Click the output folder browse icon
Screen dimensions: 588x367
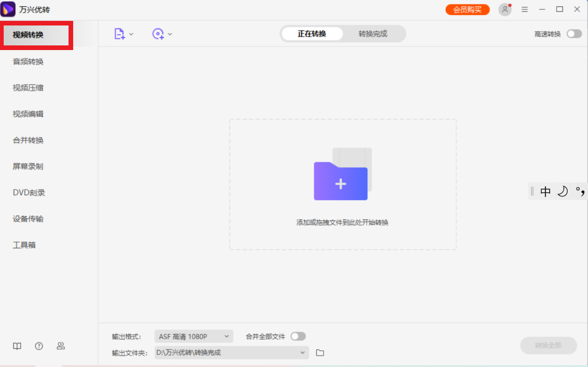click(x=320, y=352)
